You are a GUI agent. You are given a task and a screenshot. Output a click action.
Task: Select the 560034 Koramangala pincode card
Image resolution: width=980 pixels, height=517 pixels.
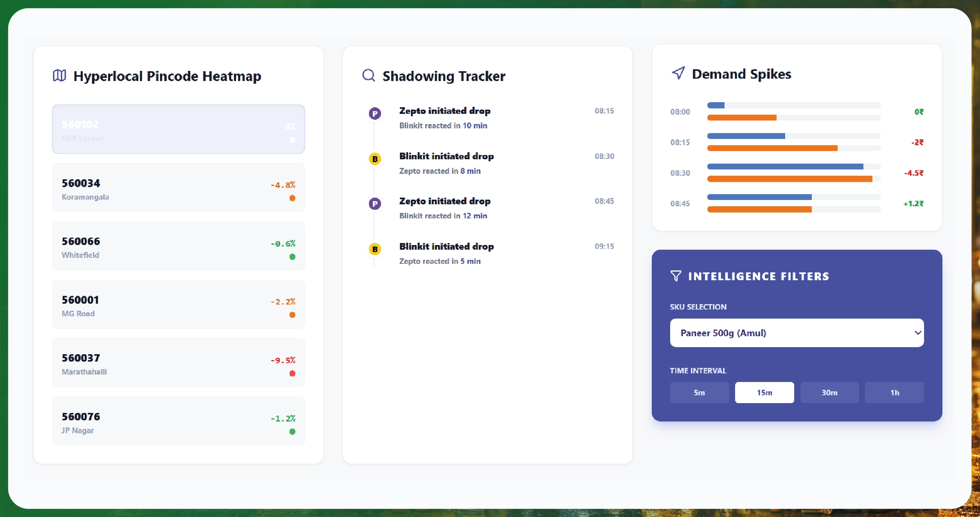[x=178, y=187]
